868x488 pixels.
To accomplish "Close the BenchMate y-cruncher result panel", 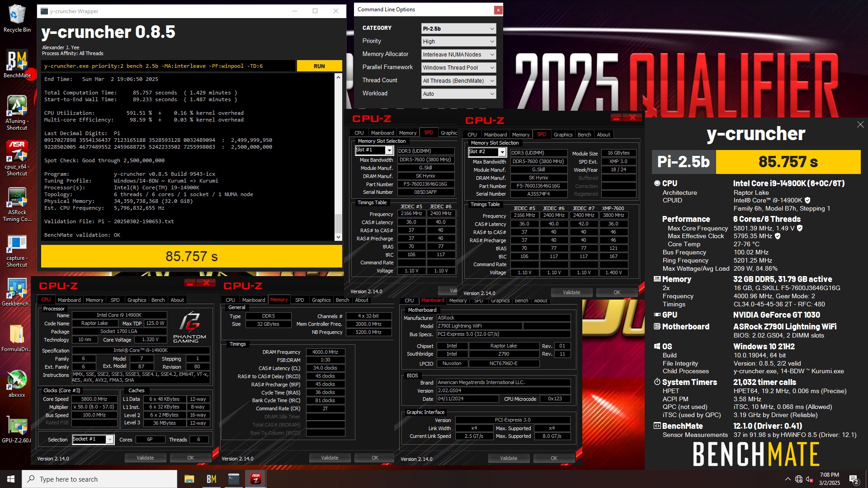I will (860, 125).
